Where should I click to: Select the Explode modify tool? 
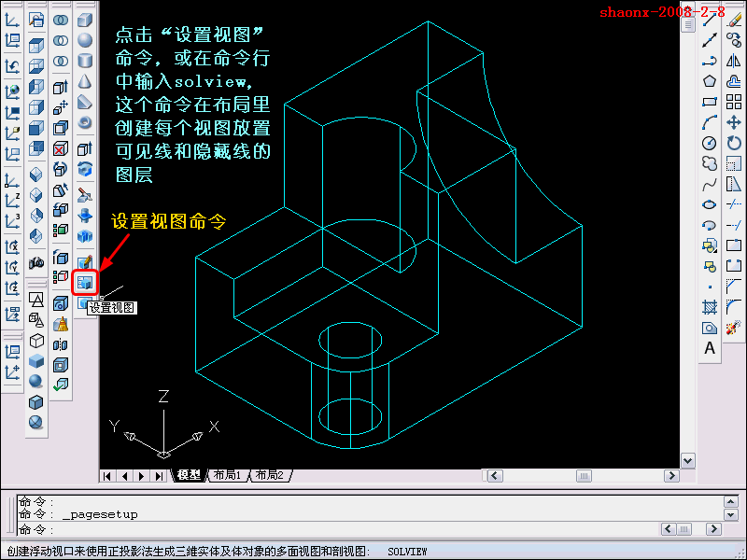point(734,328)
